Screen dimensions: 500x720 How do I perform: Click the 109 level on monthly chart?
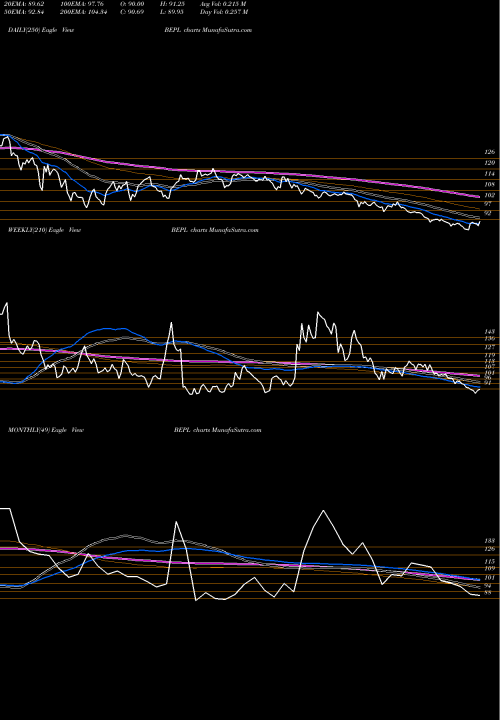point(490,568)
